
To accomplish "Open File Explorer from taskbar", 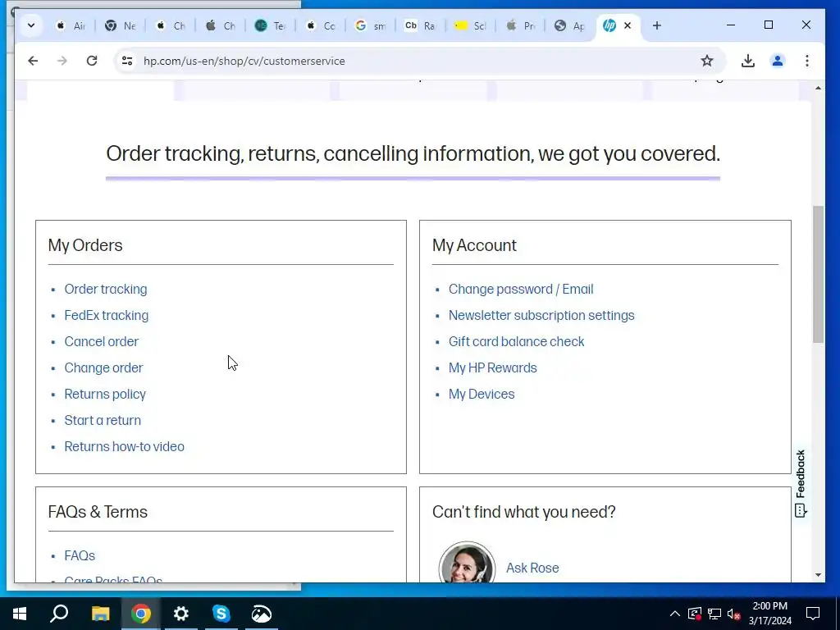I will coord(100,614).
